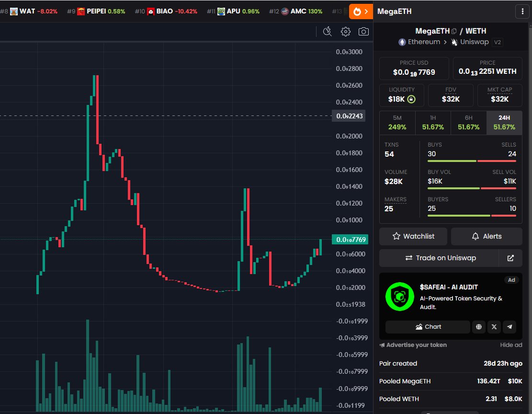Take chart snapshot with camera icon
Image resolution: width=532 pixels, height=414 pixels.
tap(363, 32)
